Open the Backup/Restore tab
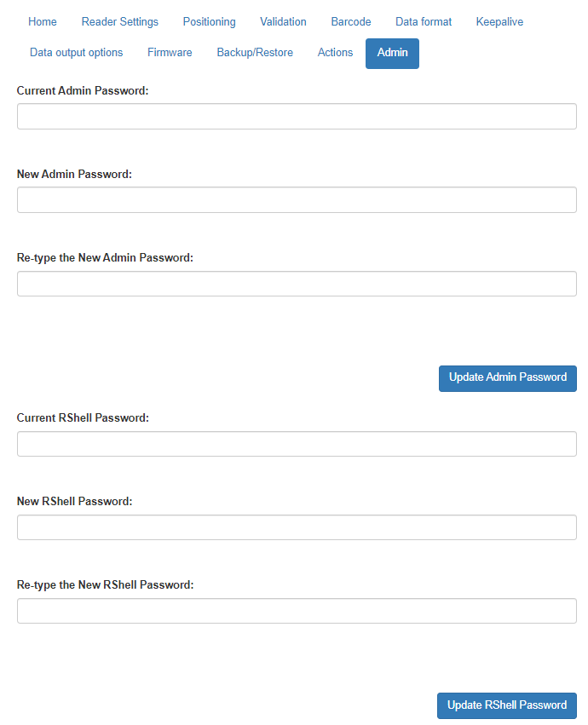 pos(254,52)
